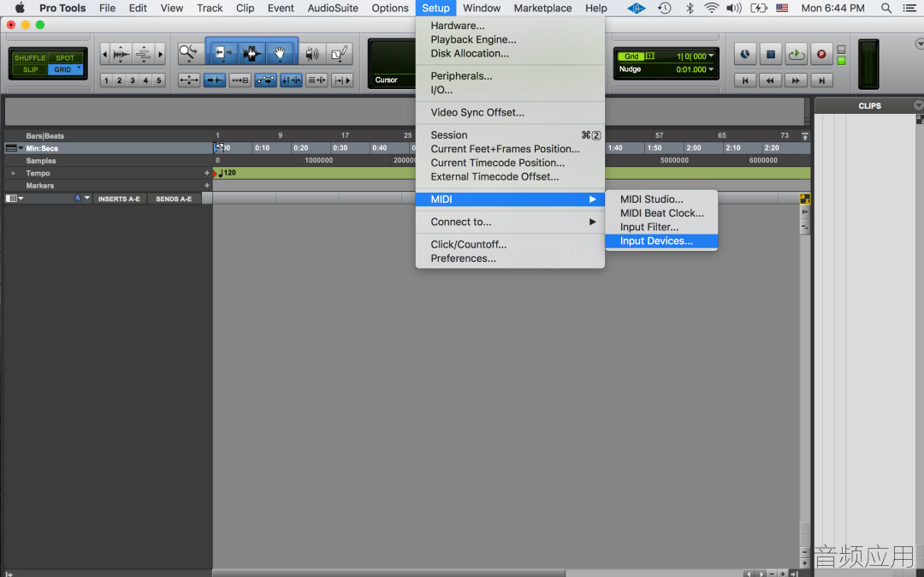
Task: Open macOS Spotlight search icon
Action: [885, 9]
